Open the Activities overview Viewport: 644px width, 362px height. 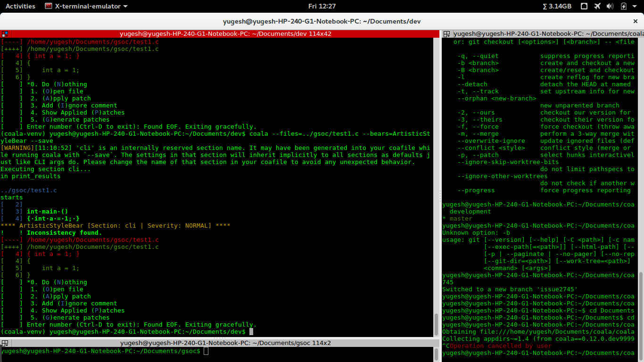tap(20, 6)
